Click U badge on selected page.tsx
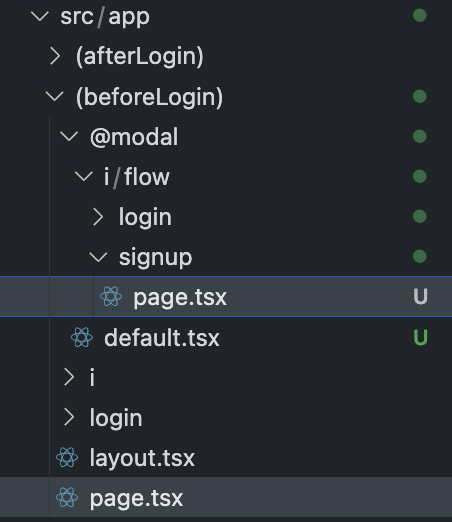Image resolution: width=452 pixels, height=522 pixels. pos(420,296)
